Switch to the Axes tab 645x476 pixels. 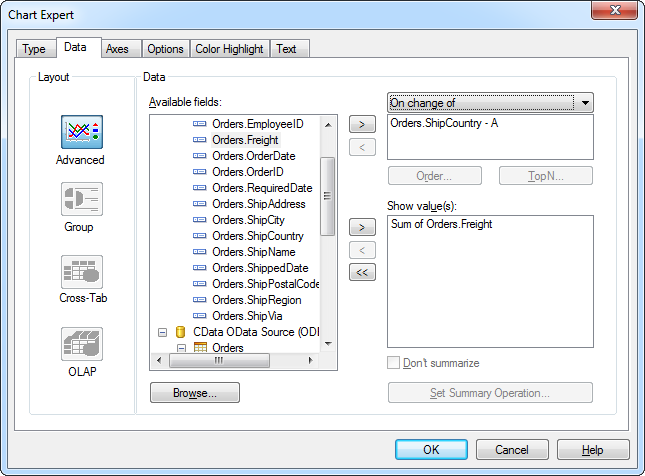pyautogui.click(x=117, y=49)
